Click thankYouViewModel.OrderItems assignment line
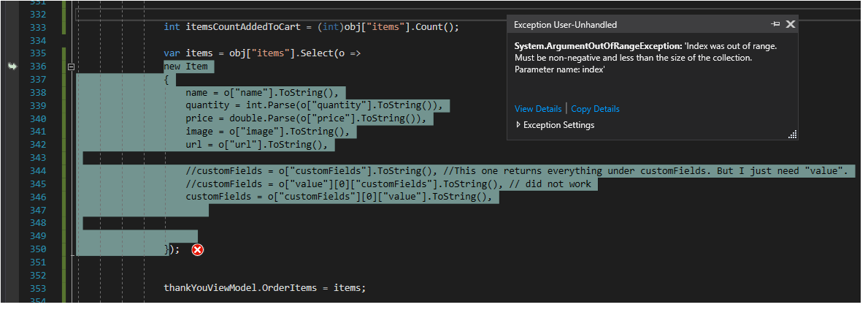 pos(265,288)
